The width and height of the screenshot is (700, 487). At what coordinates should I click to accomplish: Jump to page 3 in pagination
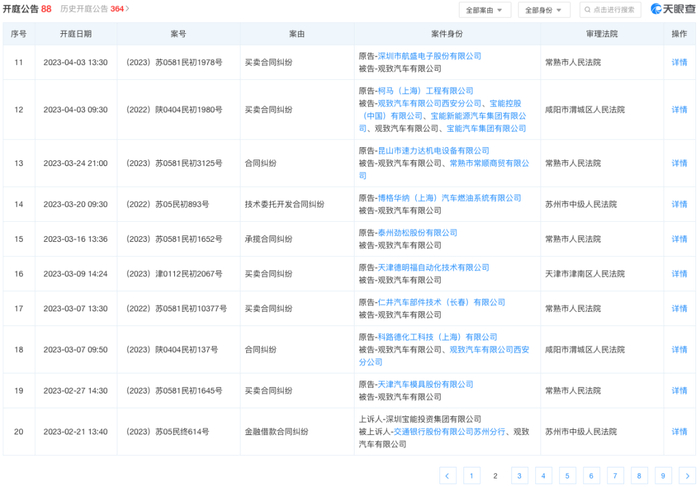pos(519,476)
